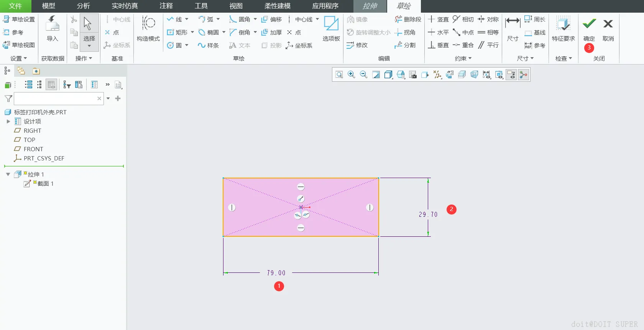The height and width of the screenshot is (330, 644).
Task: Click the model tree filter search field
Action: [x=56, y=99]
